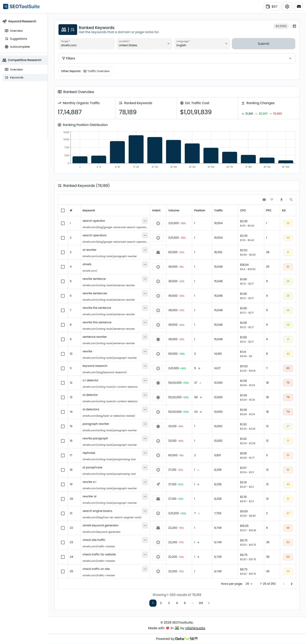The width and height of the screenshot is (306, 644).
Task: Go to page 2 in pagination
Action: pyautogui.click(x=161, y=603)
